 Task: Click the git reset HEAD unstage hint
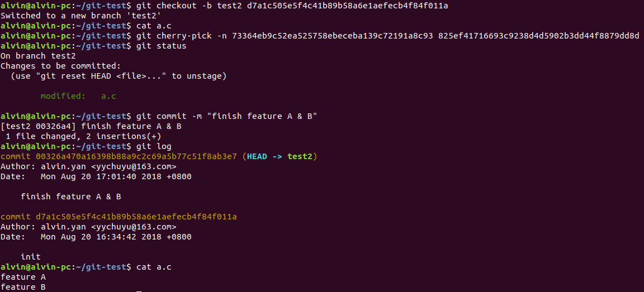pos(119,76)
